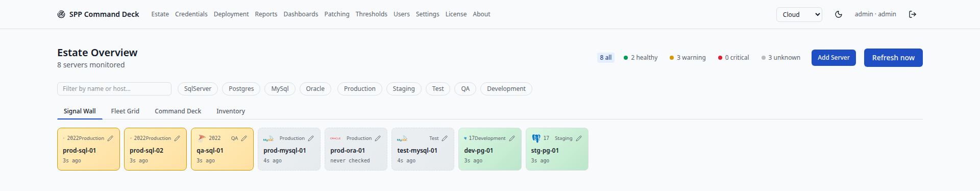Click the Refresh now button
This screenshot has height=191, width=980.
click(893, 58)
